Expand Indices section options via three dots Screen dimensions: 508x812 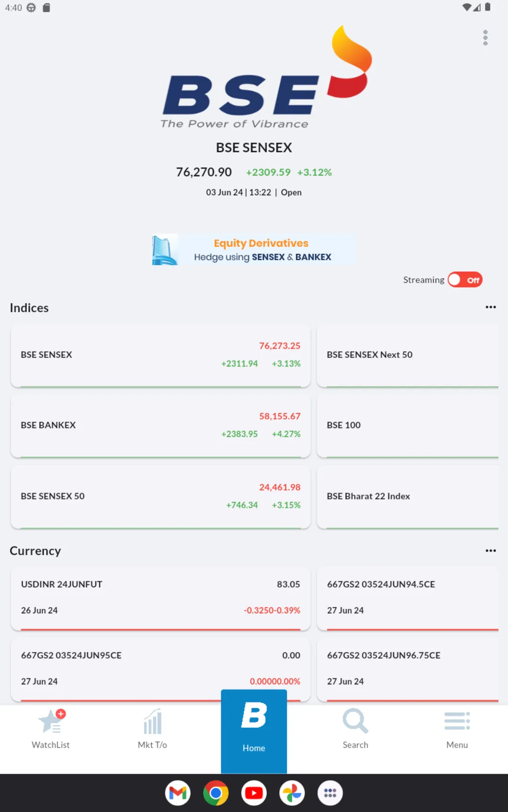(x=491, y=307)
